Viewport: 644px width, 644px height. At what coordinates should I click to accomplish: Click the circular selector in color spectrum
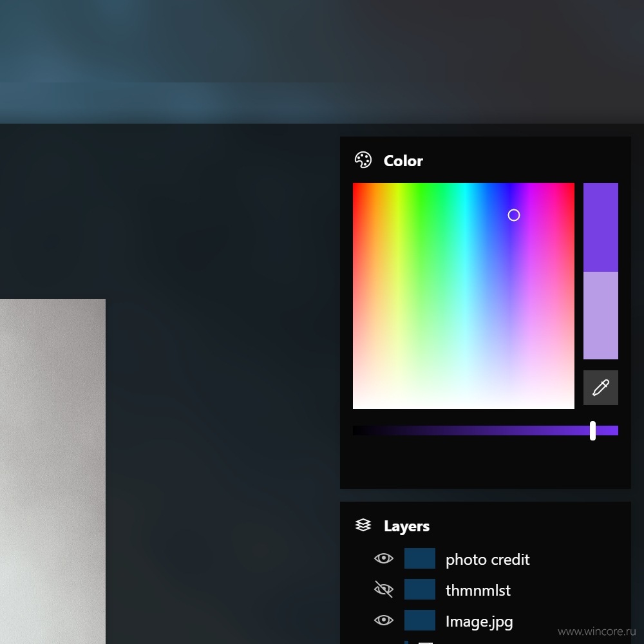click(x=514, y=215)
